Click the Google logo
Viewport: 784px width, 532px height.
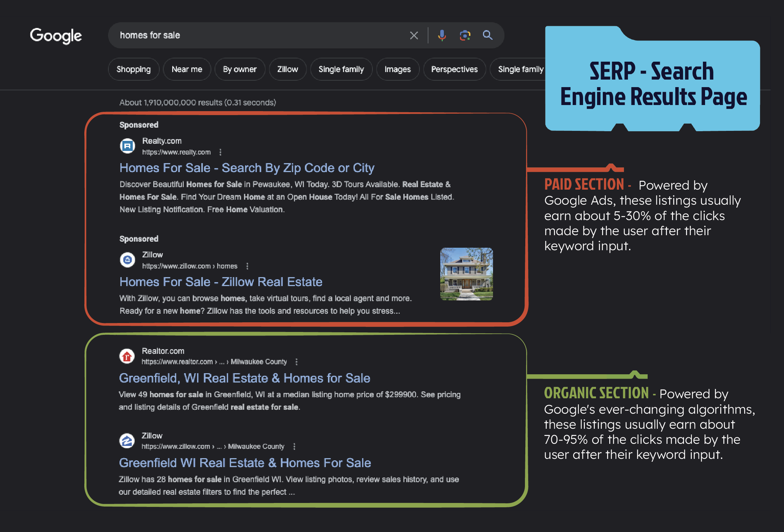(56, 36)
